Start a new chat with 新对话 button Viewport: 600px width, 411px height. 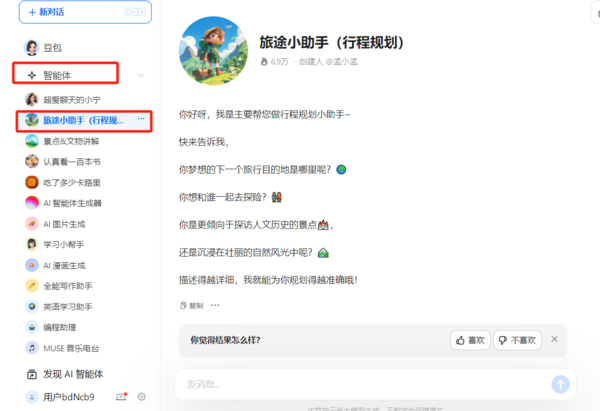[85, 12]
